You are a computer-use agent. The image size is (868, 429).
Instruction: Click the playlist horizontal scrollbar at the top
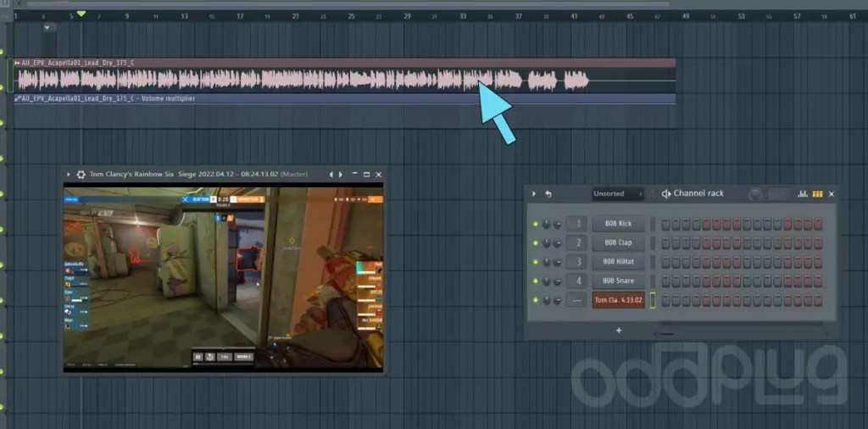click(x=348, y=4)
